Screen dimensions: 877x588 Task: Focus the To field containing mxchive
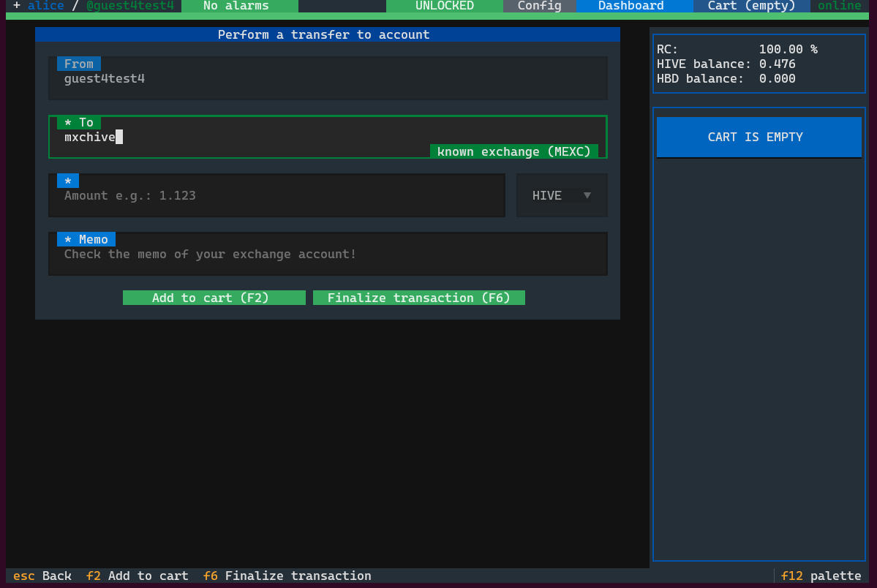coord(328,137)
